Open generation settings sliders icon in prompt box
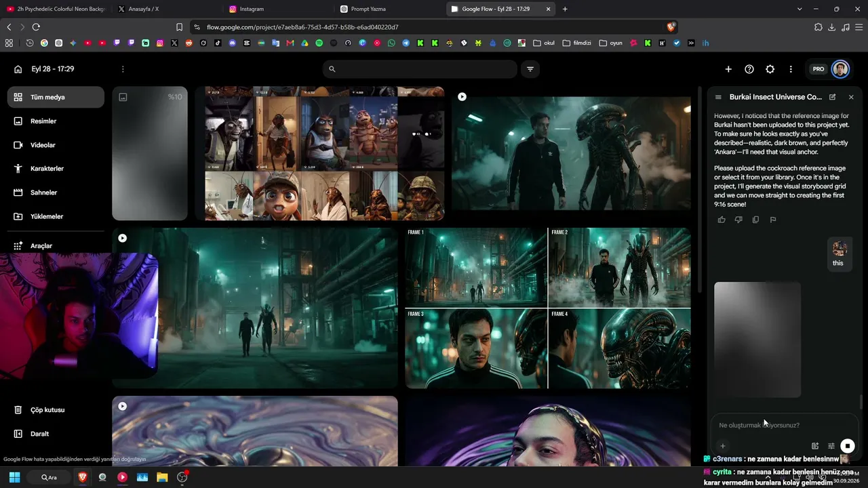 [831, 446]
